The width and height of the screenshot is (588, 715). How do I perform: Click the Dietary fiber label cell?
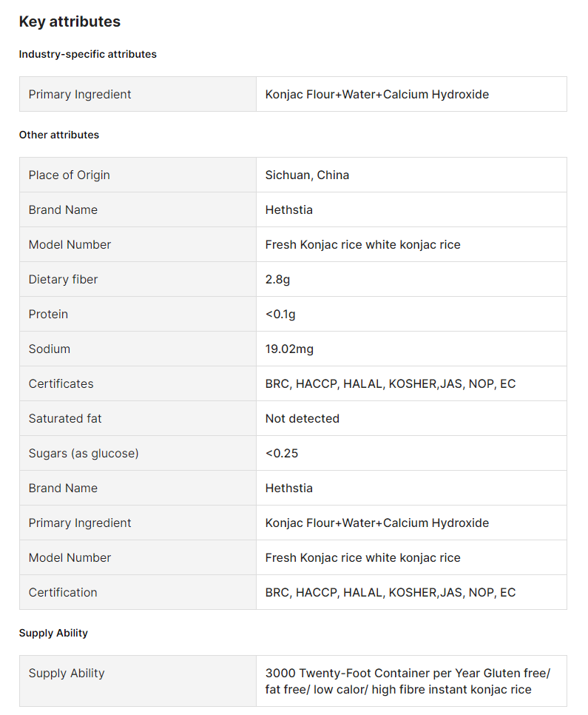pyautogui.click(x=138, y=279)
